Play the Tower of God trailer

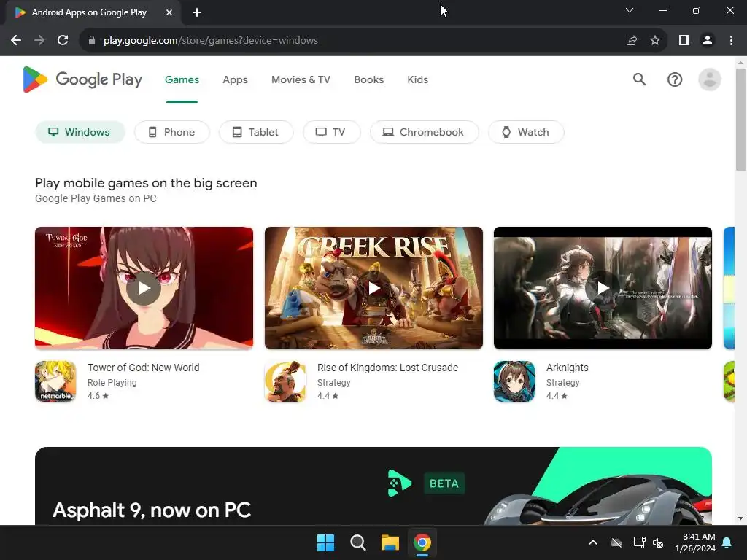point(144,288)
